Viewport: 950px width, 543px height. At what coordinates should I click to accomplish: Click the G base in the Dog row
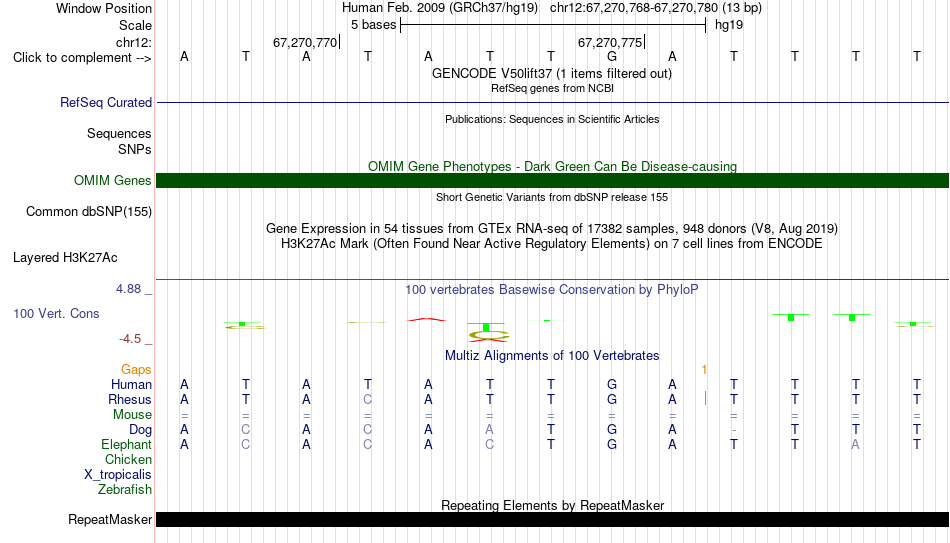pos(612,430)
